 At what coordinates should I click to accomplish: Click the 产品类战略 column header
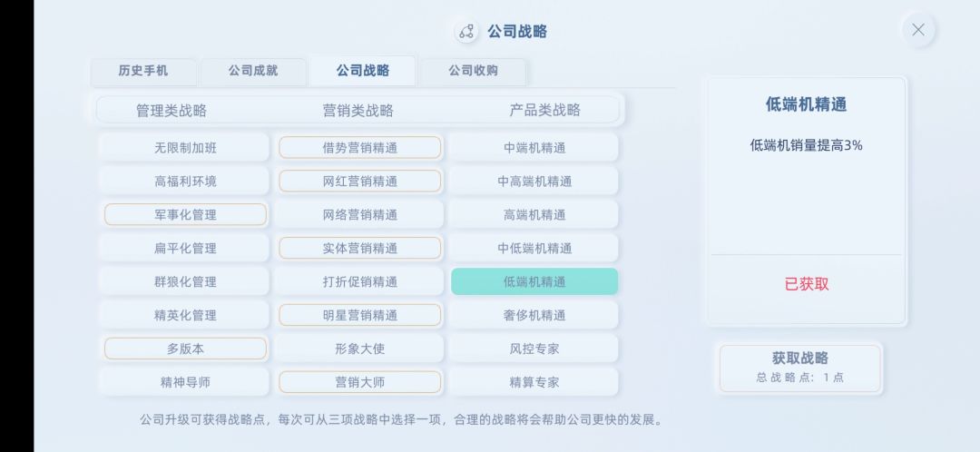[544, 111]
